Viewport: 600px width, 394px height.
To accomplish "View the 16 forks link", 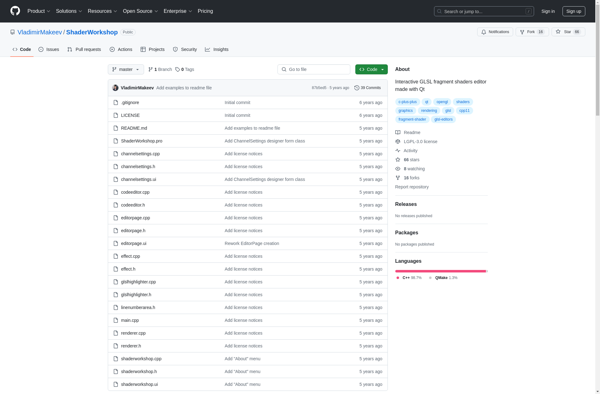I will pyautogui.click(x=408, y=178).
